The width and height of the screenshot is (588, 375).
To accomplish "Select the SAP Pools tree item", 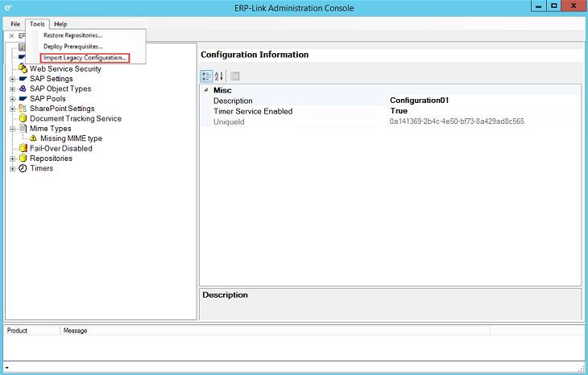I will 48,99.
